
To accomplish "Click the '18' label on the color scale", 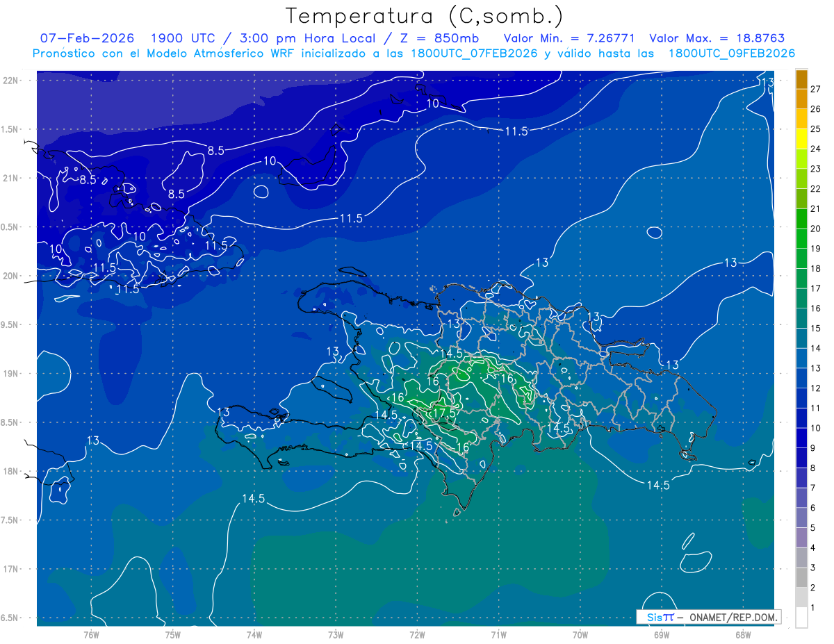I will point(816,268).
